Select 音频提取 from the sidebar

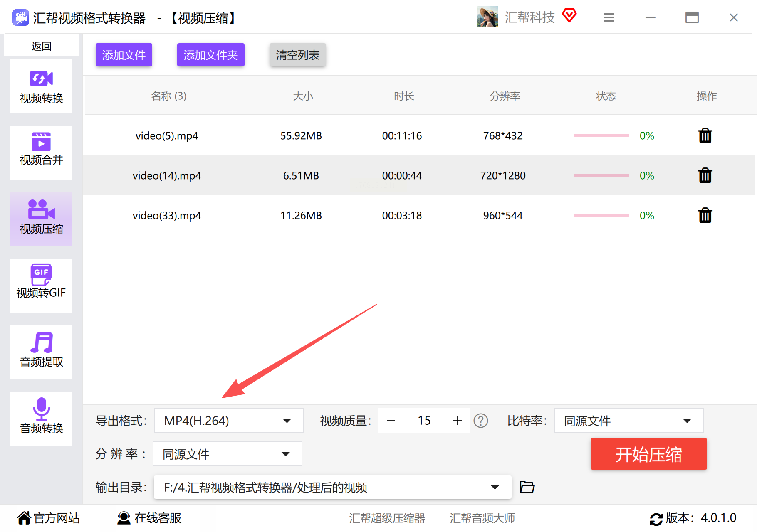(41, 352)
